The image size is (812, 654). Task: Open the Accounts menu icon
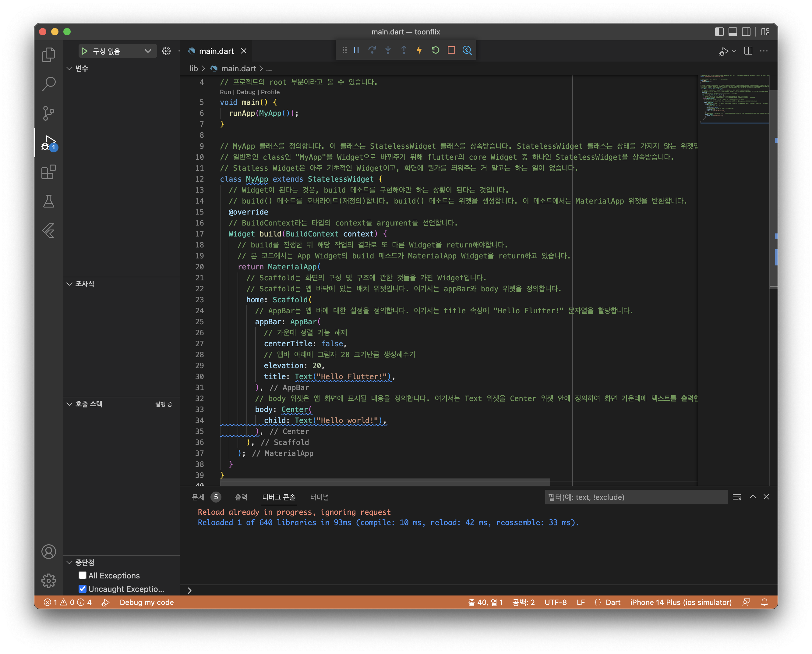49,552
